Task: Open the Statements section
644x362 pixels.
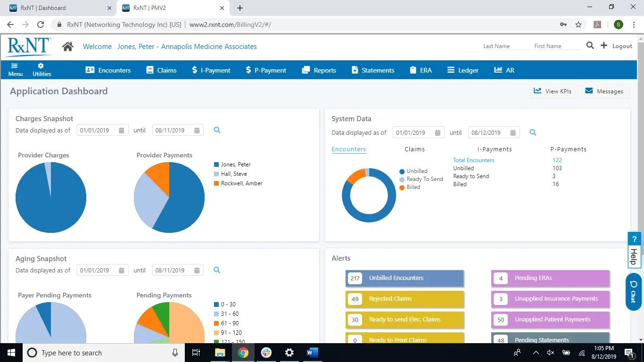Action: (372, 70)
